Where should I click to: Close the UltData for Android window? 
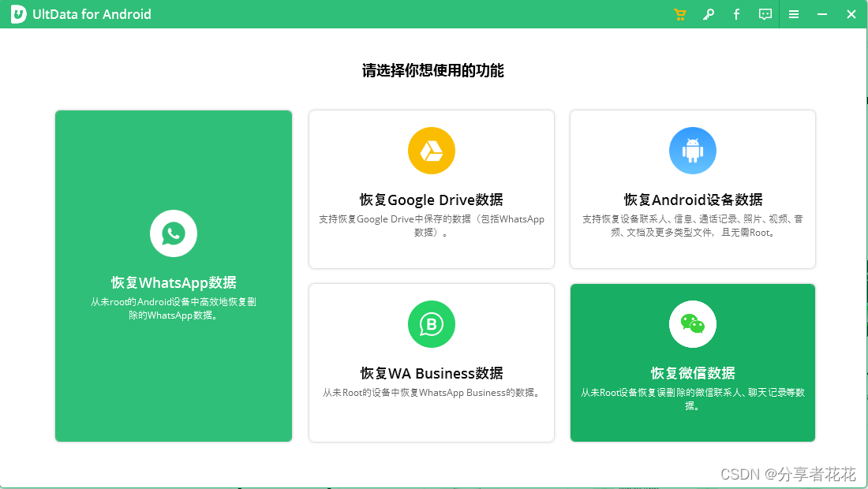(851, 14)
